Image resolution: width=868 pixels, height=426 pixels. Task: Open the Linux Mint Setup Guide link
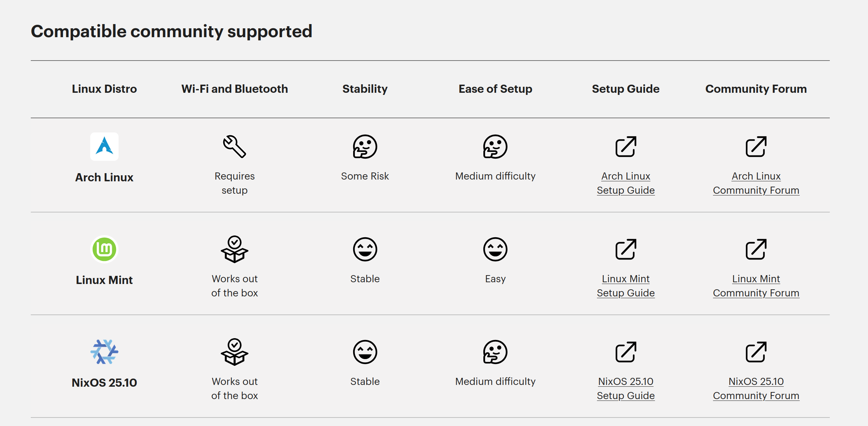click(x=626, y=286)
